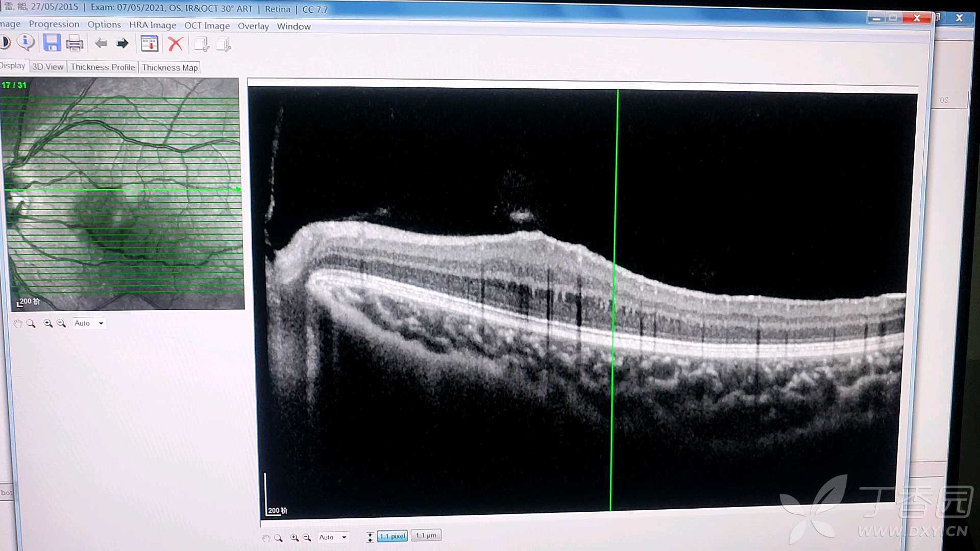
Task: Maximize the OCT viewer window
Action: pyautogui.click(x=893, y=18)
